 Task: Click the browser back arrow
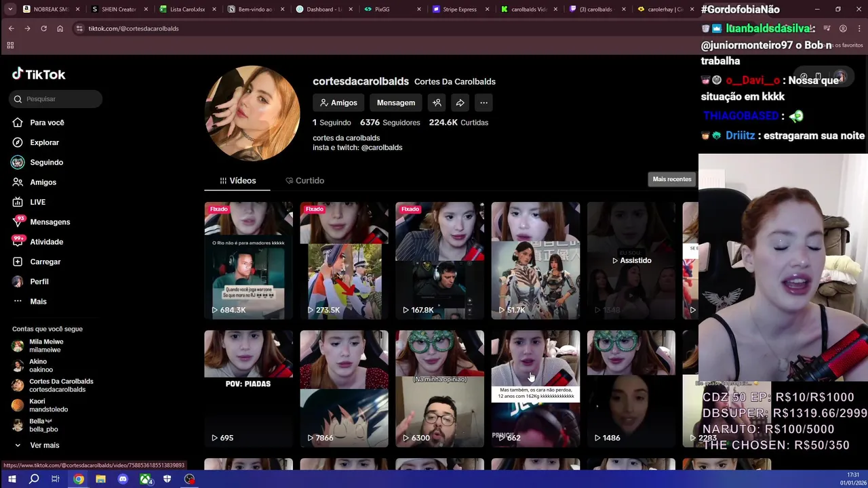click(x=11, y=28)
